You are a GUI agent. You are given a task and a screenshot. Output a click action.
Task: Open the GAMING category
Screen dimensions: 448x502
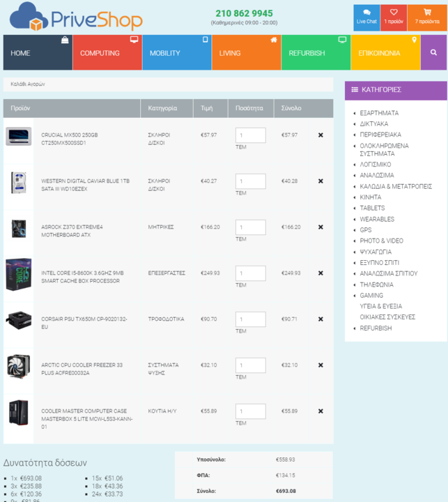pyautogui.click(x=371, y=296)
